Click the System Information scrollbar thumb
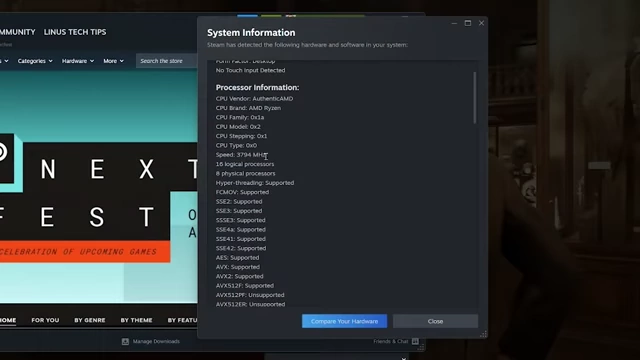This screenshot has width=640, height=360. coord(475,98)
